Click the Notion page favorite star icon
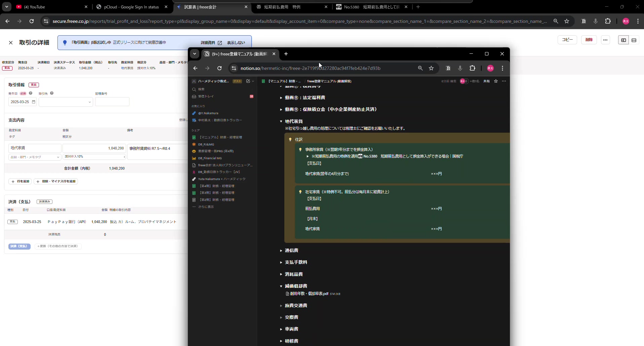 [496, 81]
